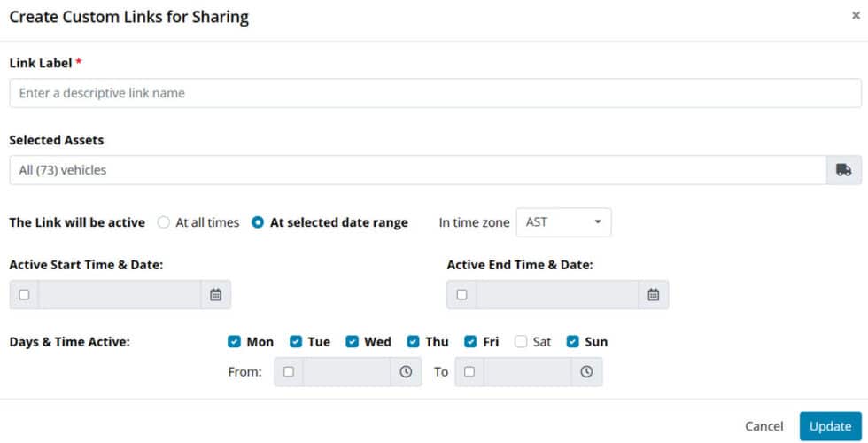This screenshot has width=868, height=443.
Task: Check the Sat day checkbox
Action: pos(521,342)
